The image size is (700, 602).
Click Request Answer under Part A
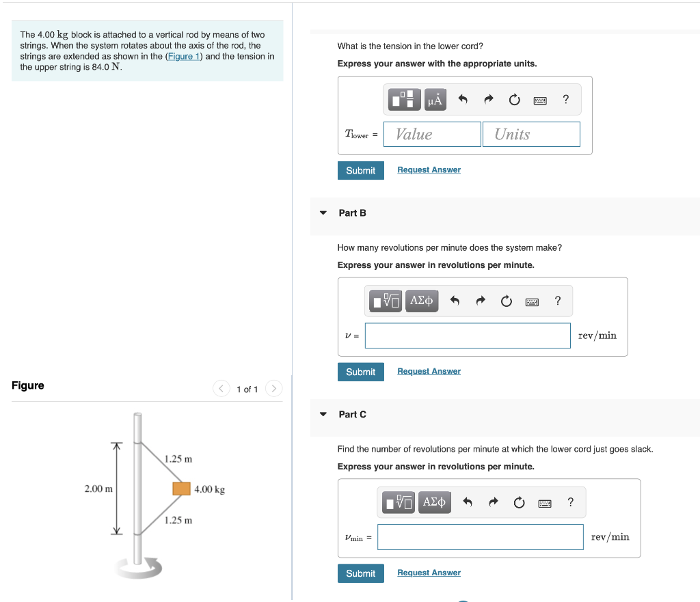coord(429,169)
